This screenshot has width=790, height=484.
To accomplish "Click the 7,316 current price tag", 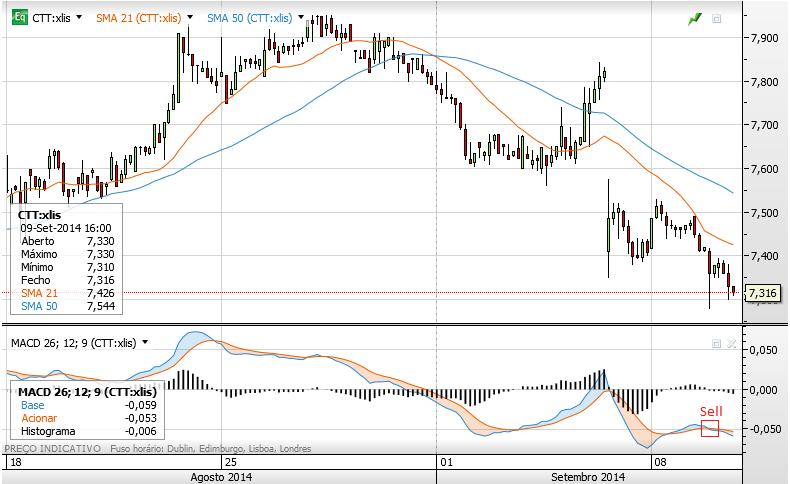I will coord(762,293).
